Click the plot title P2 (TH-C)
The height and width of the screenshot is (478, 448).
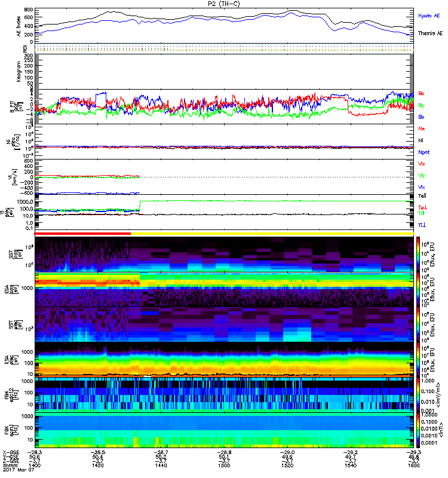click(x=224, y=4)
